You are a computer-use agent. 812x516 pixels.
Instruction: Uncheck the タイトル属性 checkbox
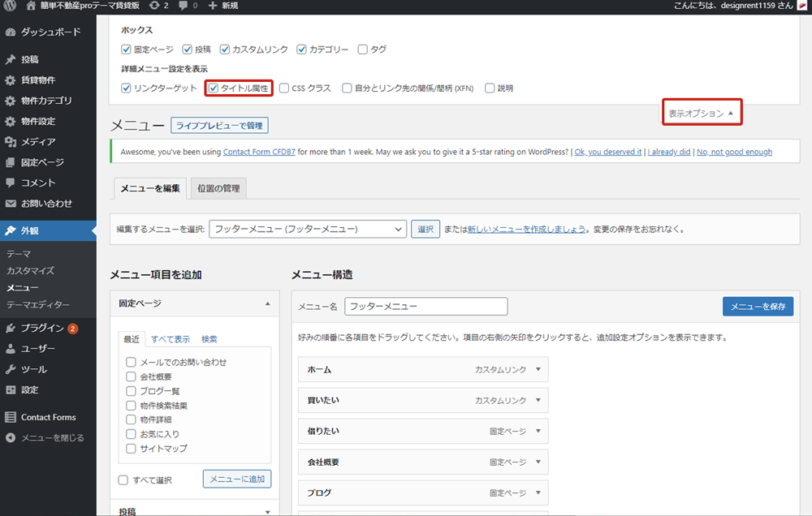[x=214, y=88]
